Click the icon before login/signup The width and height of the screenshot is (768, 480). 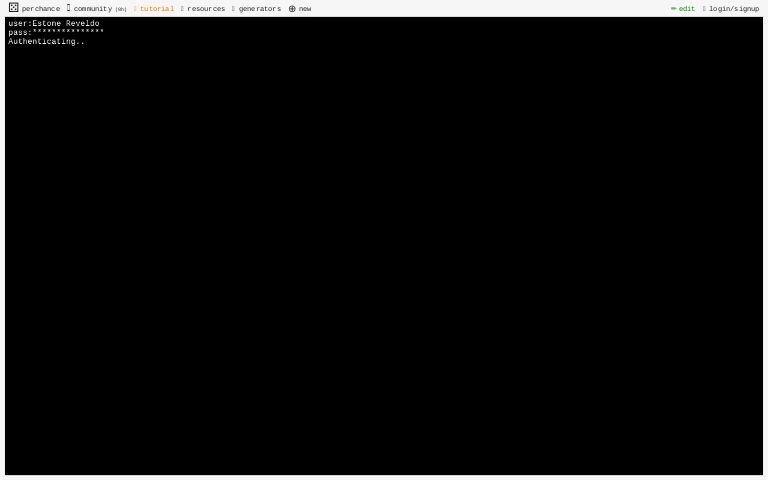[x=704, y=9]
